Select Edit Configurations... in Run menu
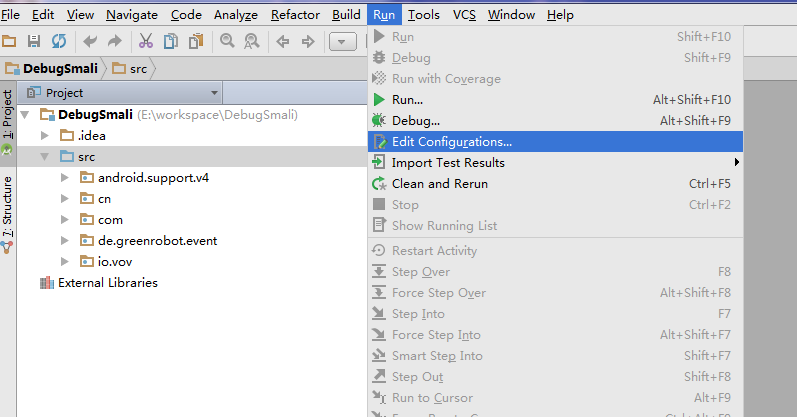The width and height of the screenshot is (797, 417). 452,142
